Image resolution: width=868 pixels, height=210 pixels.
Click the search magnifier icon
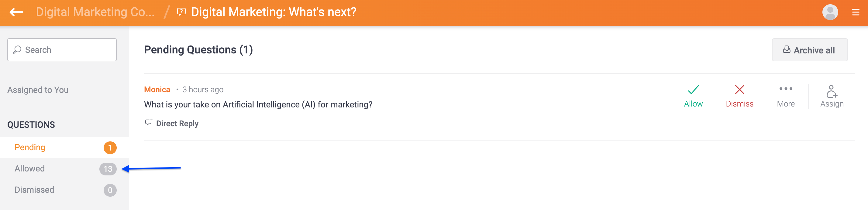click(17, 49)
